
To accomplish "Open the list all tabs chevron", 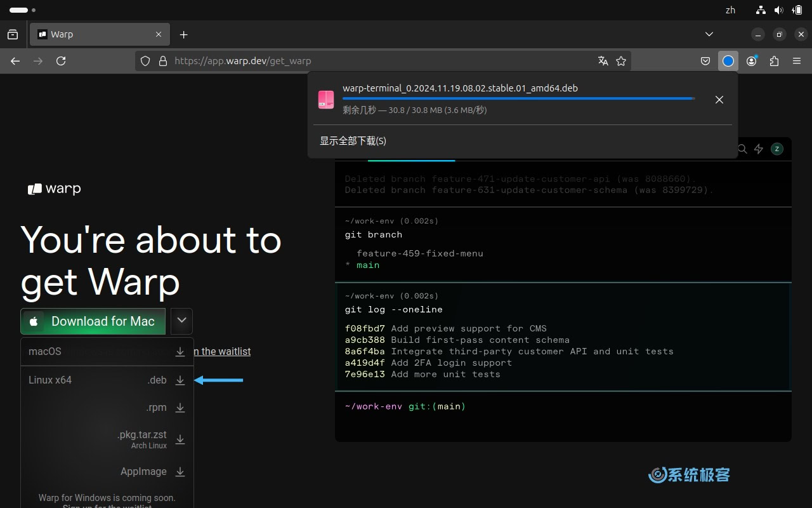I will (709, 34).
